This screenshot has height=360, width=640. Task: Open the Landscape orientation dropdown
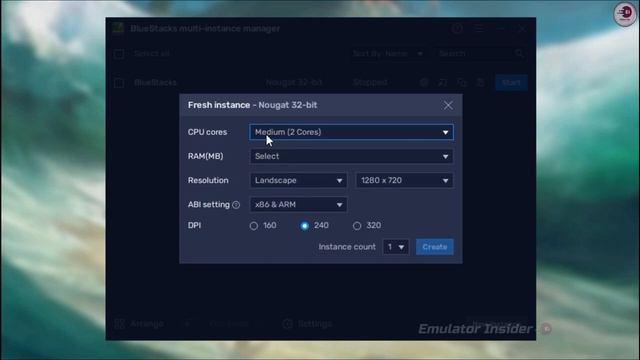(298, 180)
